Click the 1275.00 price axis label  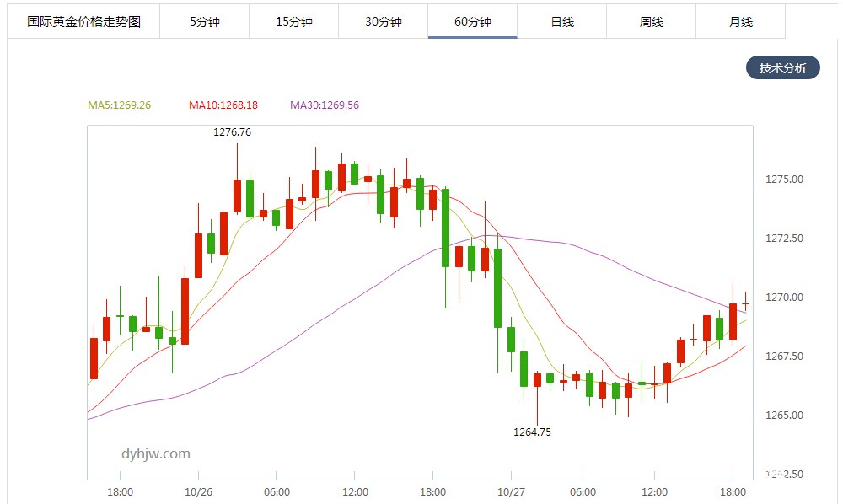(784, 180)
